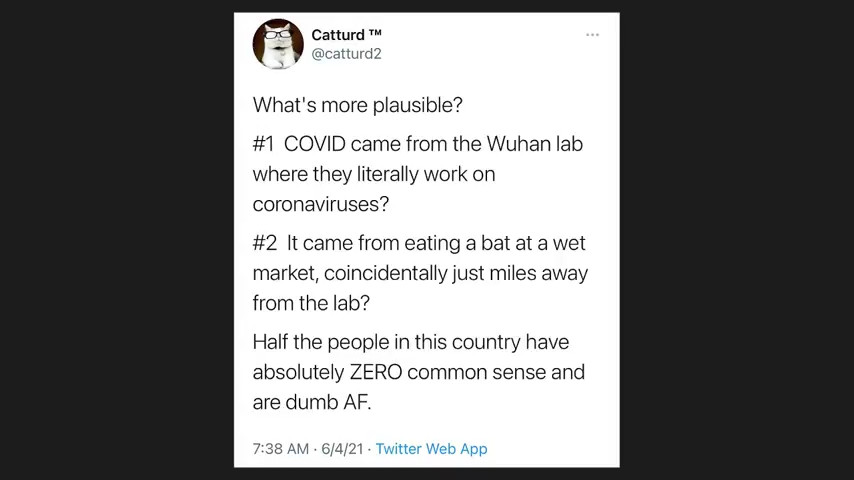The height and width of the screenshot is (480, 854).
Task: Click the "#2" text in the tweet
Action: pos(264,243)
